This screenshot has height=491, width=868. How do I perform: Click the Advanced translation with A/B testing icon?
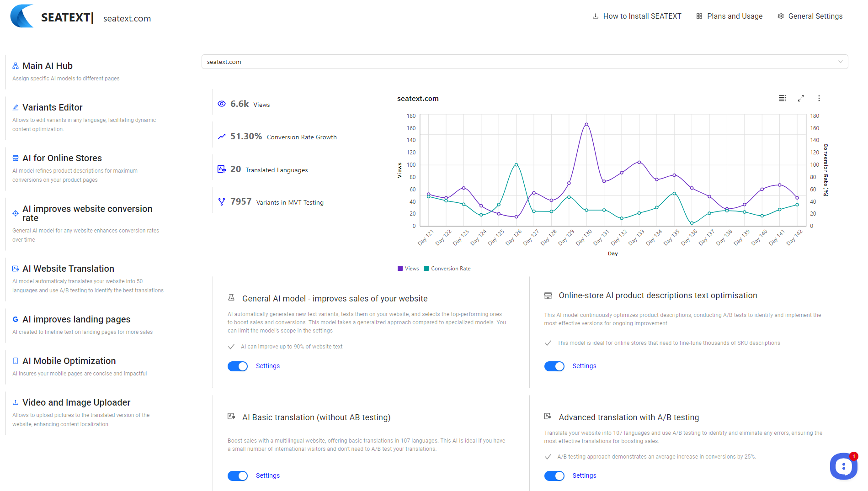pyautogui.click(x=548, y=417)
